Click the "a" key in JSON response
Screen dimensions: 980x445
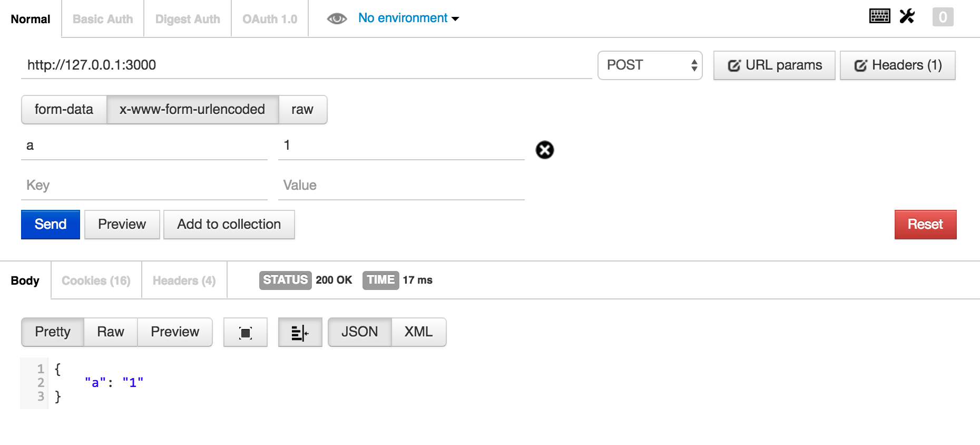[x=95, y=383]
